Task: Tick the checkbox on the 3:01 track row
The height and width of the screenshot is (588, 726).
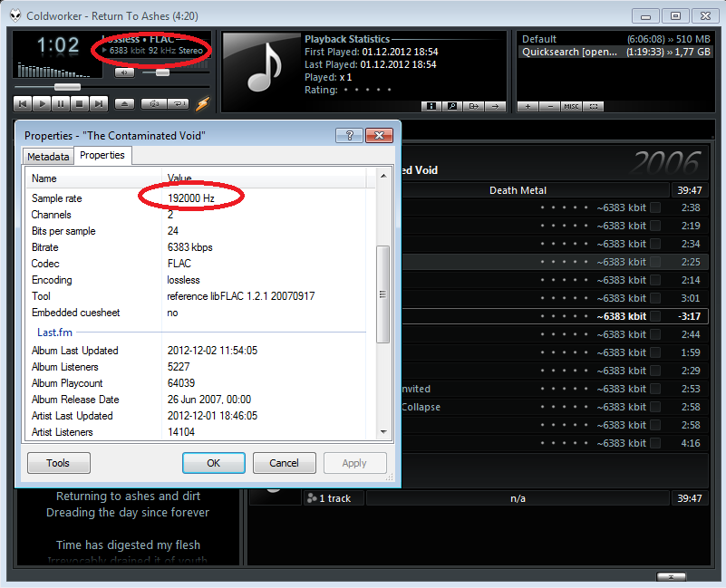Action: point(655,298)
